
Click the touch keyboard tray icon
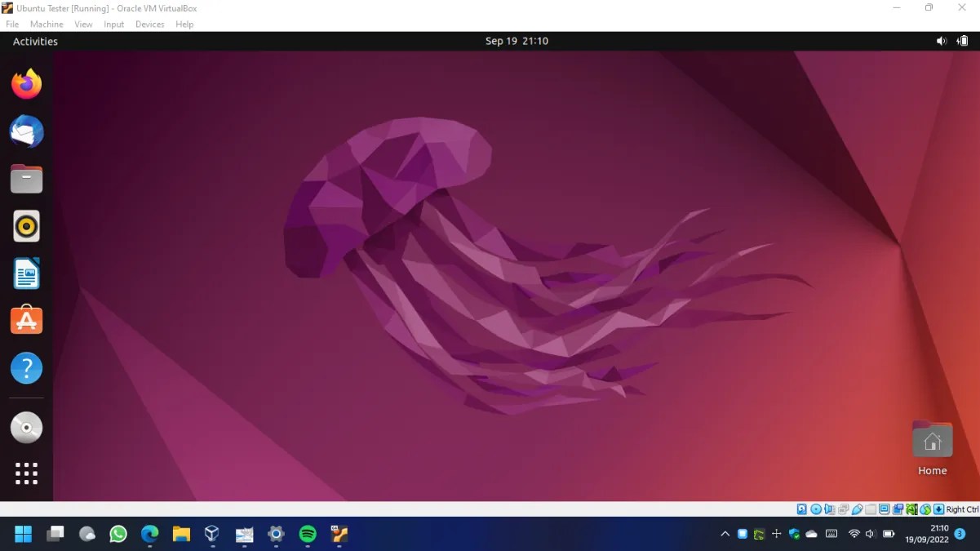pyautogui.click(x=831, y=534)
